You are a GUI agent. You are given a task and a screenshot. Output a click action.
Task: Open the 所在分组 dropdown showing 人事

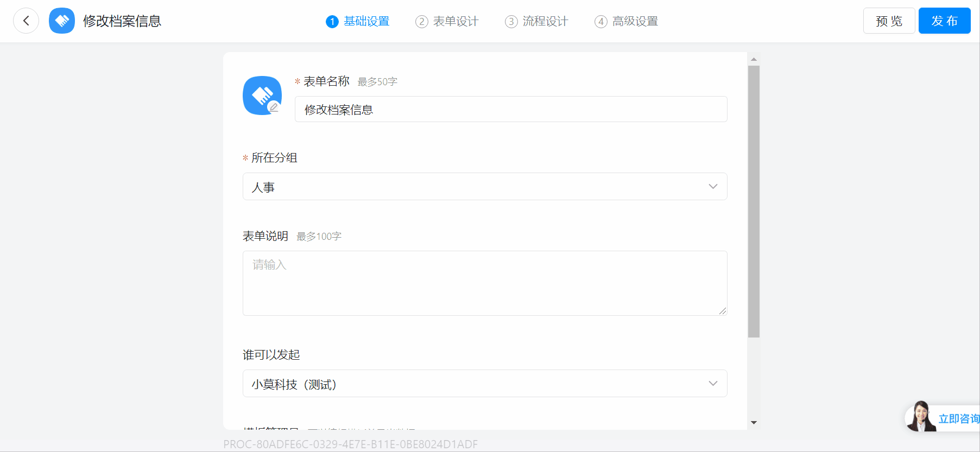(x=484, y=187)
